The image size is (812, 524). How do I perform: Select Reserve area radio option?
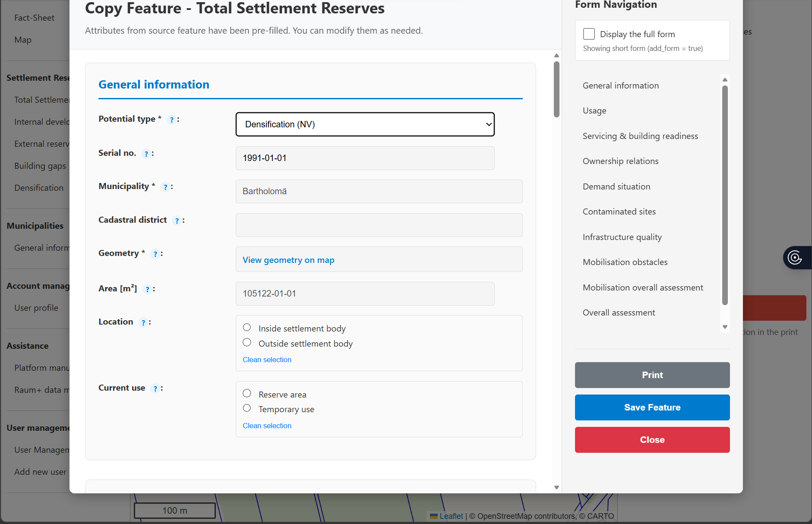coord(247,393)
